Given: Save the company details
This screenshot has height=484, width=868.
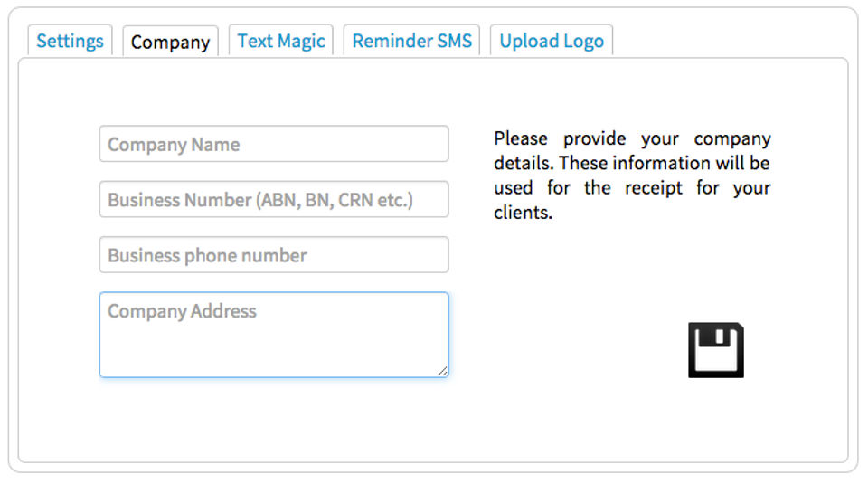Looking at the screenshot, I should pyautogui.click(x=715, y=349).
